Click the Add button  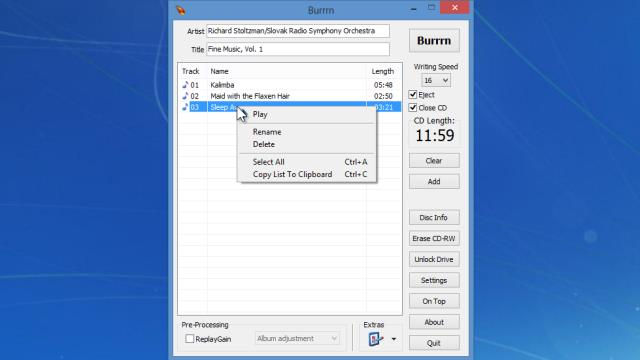(434, 181)
